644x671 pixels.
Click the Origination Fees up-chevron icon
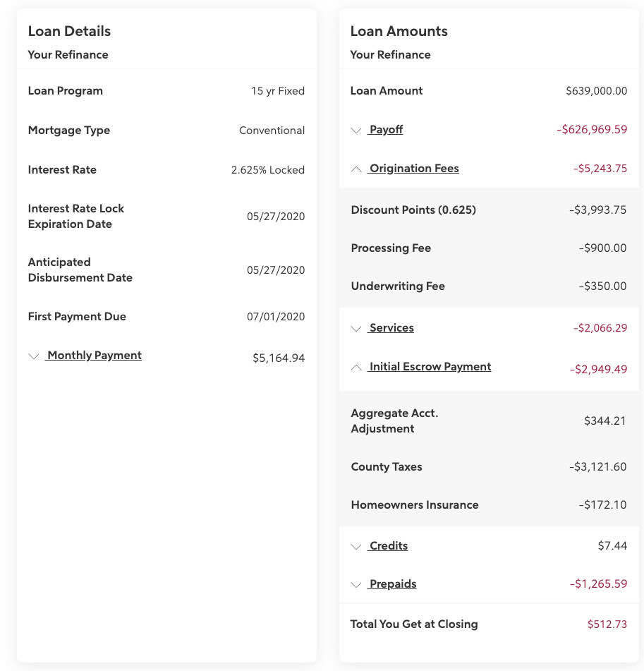[357, 169]
